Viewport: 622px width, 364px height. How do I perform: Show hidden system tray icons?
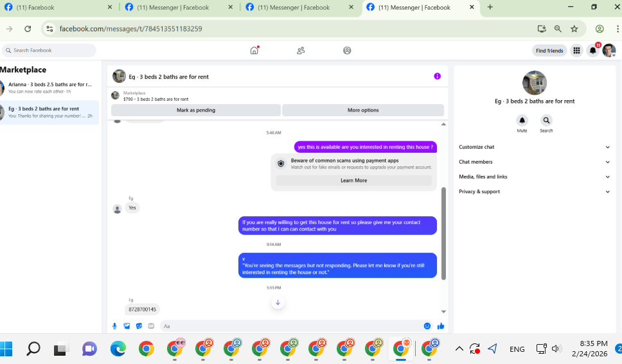coord(459,349)
